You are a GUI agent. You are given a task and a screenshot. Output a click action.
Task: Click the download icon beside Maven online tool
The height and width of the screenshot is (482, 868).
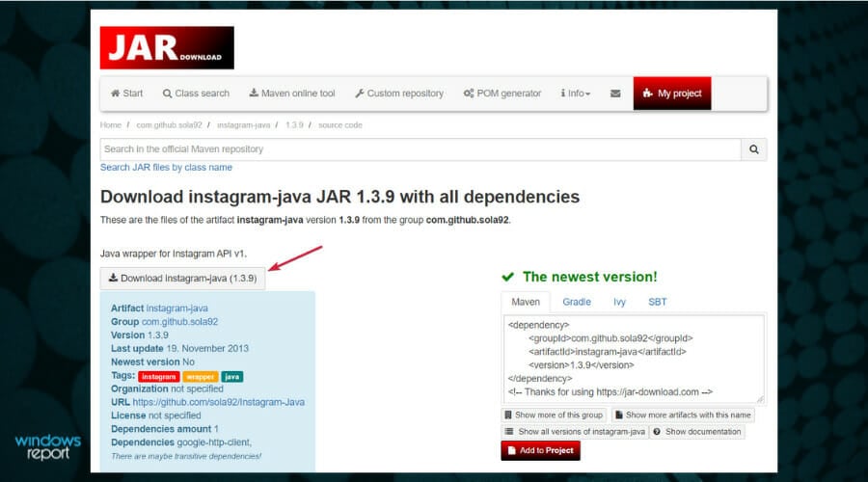tap(254, 93)
